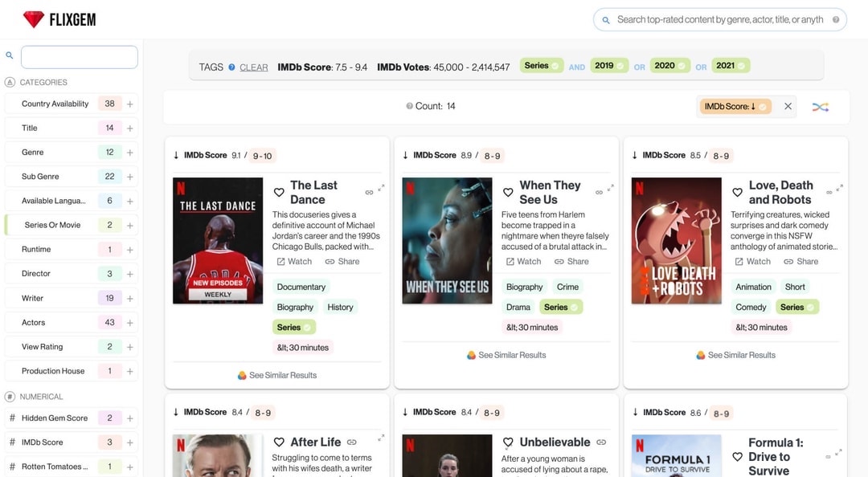Copy link icon beside After Life title

coord(351,442)
